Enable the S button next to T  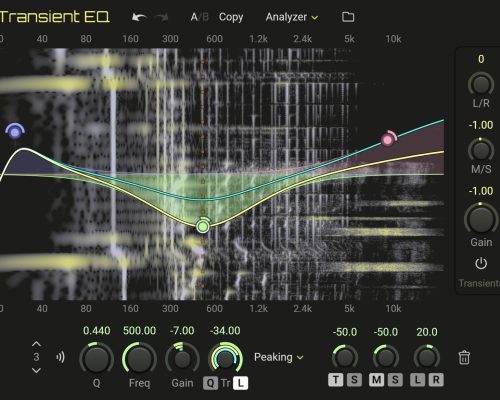tap(354, 380)
